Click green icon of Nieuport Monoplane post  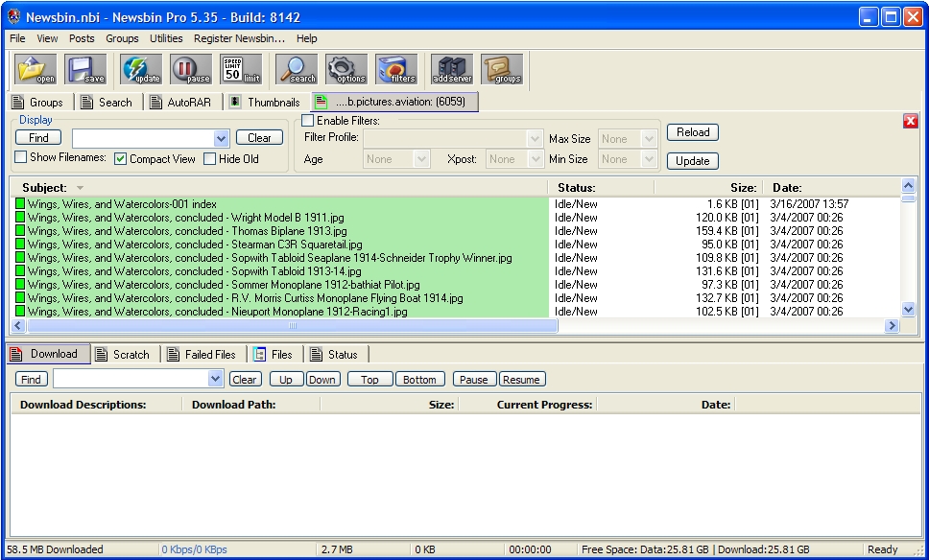pos(20,312)
